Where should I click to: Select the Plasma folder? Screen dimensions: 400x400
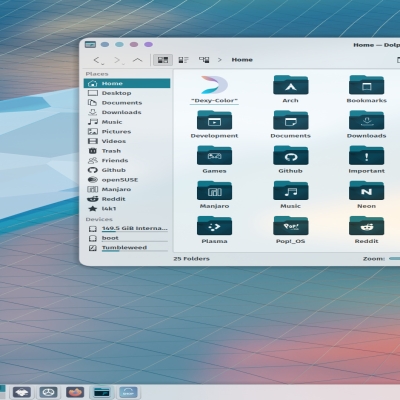(214, 230)
